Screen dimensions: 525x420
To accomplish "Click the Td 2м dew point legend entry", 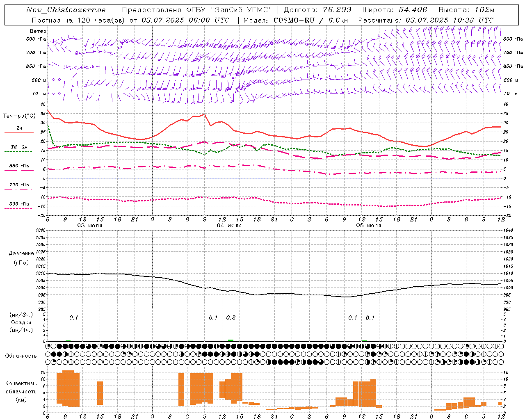I will [19, 147].
